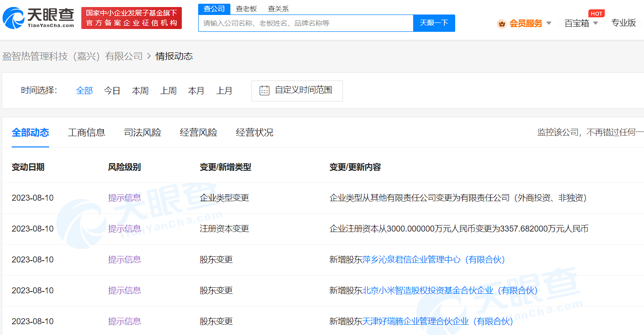Filter time by 本周
The width and height of the screenshot is (644, 335).
point(140,91)
